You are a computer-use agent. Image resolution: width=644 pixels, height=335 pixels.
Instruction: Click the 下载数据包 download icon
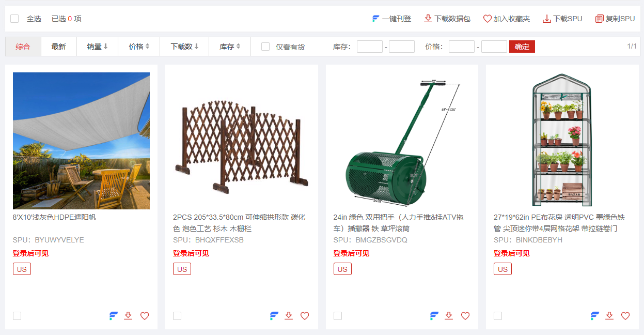pos(428,19)
